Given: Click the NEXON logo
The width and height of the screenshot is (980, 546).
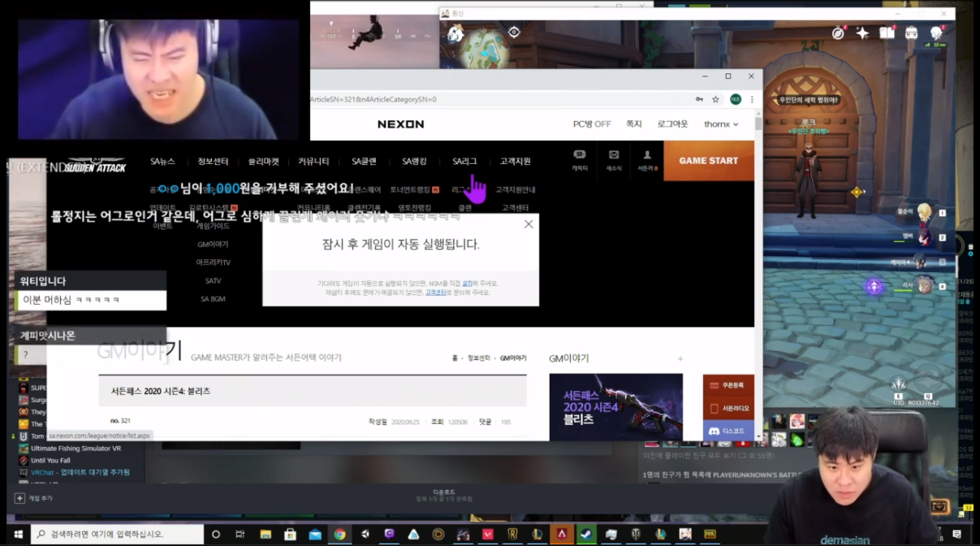Looking at the screenshot, I should click(400, 124).
